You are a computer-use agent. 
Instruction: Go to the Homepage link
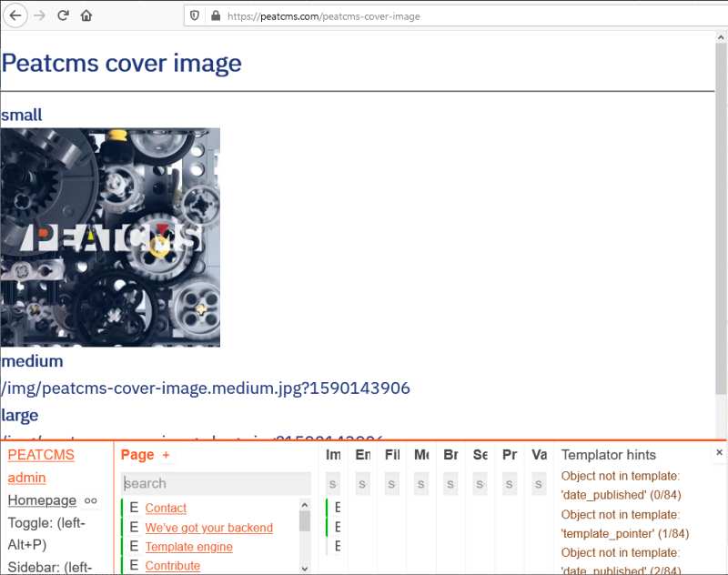[x=42, y=500]
